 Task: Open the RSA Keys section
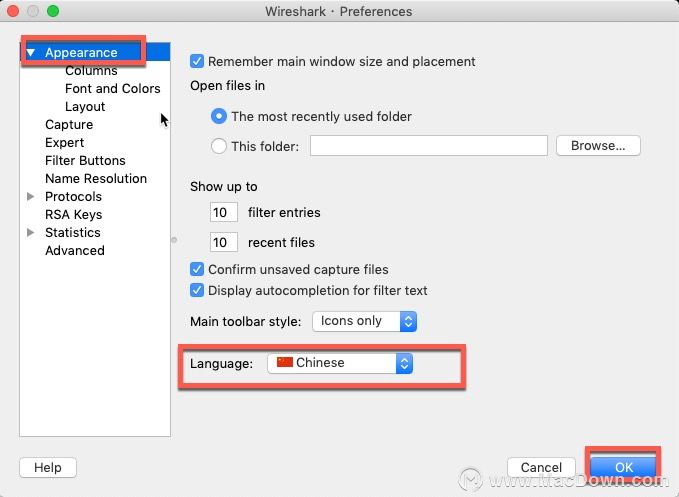[x=74, y=214]
